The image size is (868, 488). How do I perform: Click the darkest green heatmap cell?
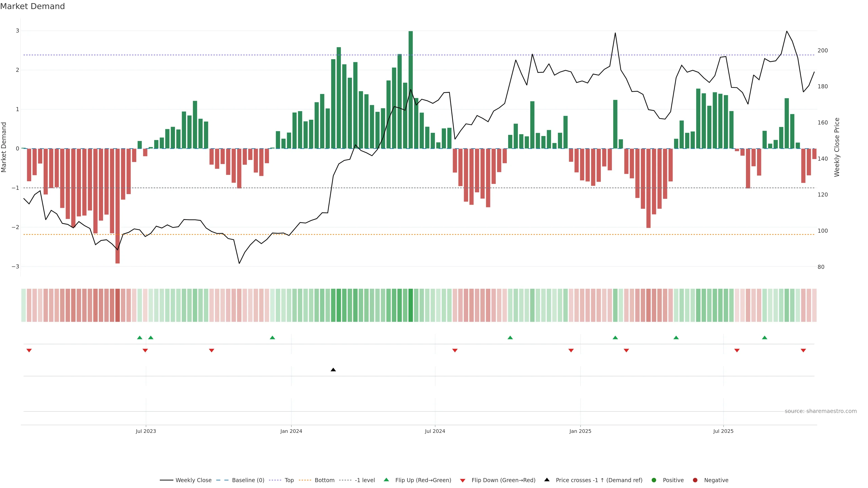[x=410, y=305]
